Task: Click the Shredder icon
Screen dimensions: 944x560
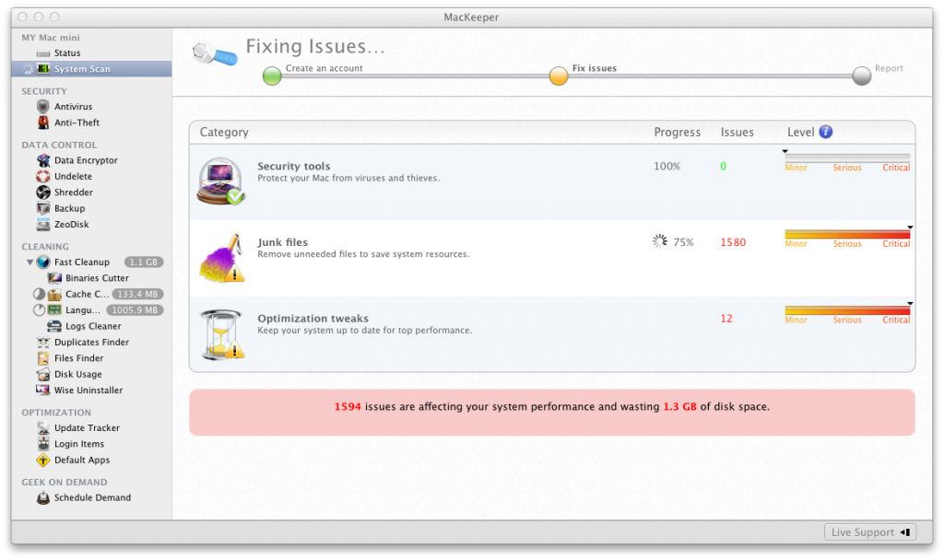Action: (x=42, y=192)
